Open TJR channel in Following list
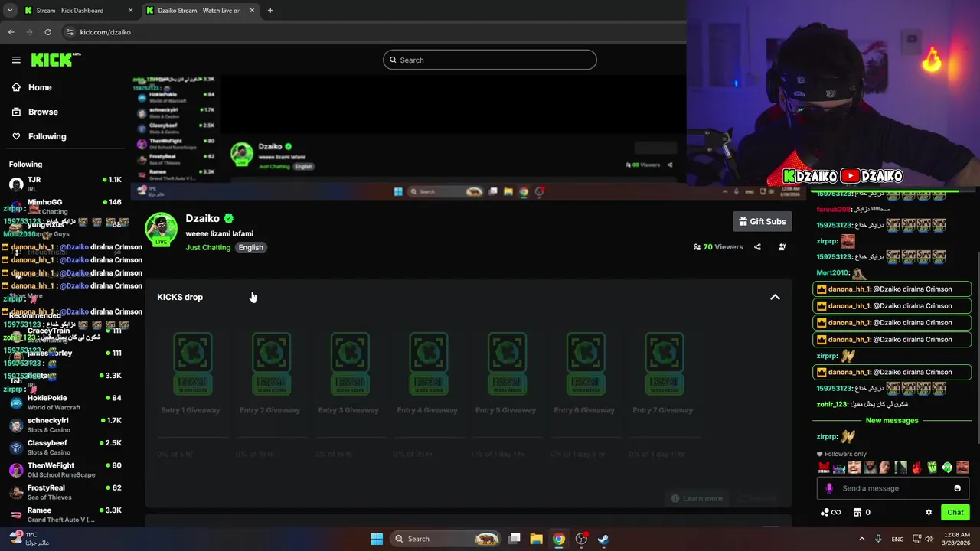Image resolution: width=980 pixels, height=551 pixels. pos(65,184)
